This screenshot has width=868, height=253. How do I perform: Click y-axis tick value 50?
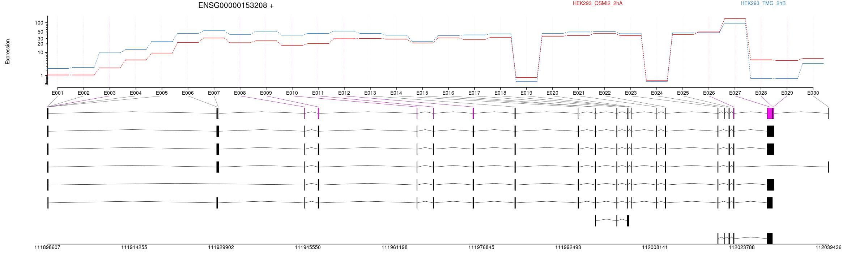(x=41, y=32)
